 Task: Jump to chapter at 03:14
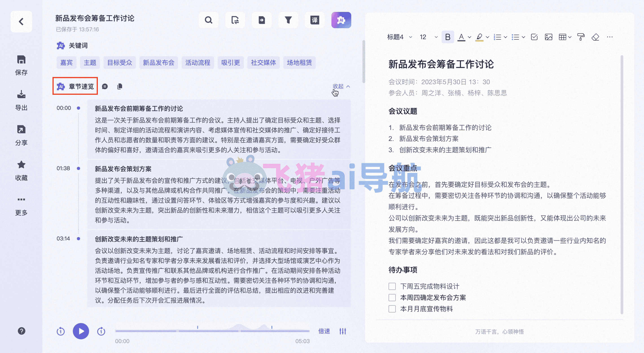[x=63, y=239]
